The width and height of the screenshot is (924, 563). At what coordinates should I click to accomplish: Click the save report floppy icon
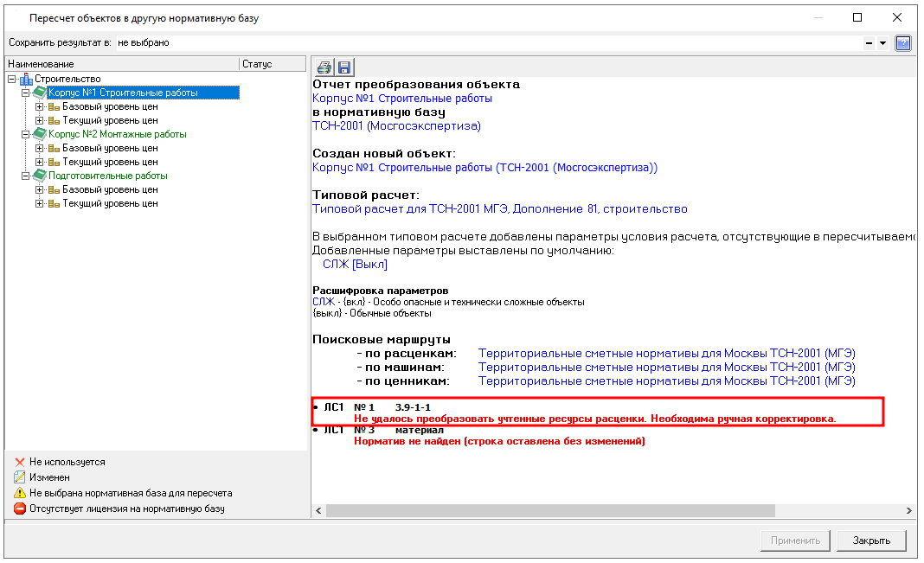(x=343, y=67)
